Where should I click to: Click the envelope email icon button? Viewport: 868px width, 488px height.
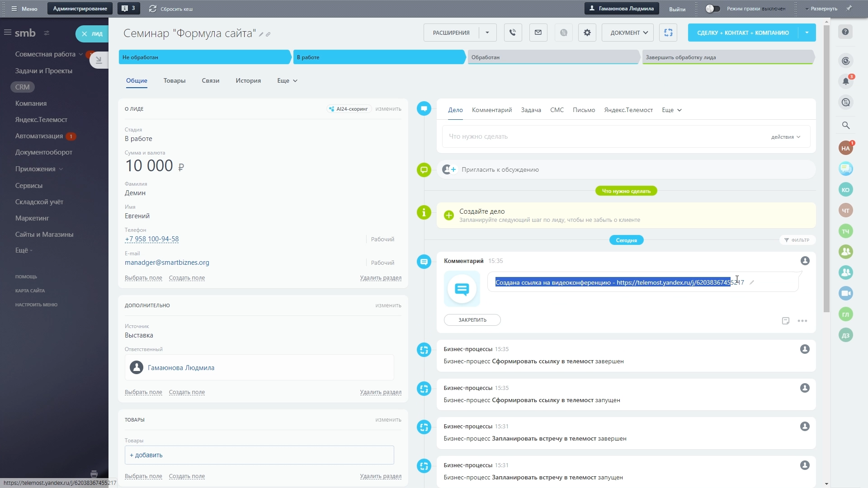(538, 33)
